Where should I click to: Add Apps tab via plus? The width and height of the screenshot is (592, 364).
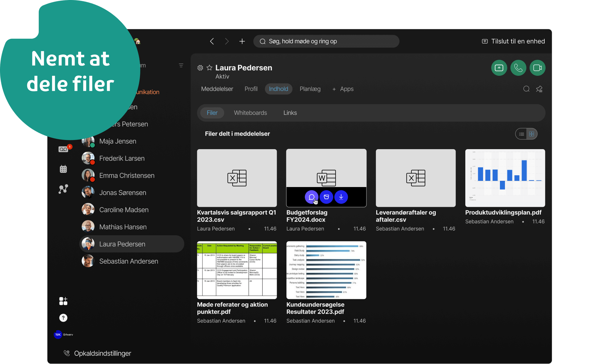[x=343, y=89]
